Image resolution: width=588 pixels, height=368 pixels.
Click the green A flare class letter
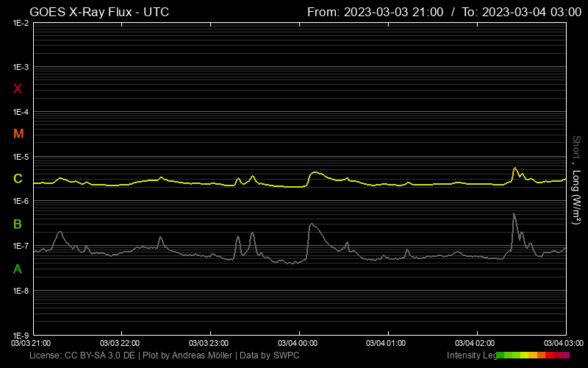pyautogui.click(x=17, y=269)
